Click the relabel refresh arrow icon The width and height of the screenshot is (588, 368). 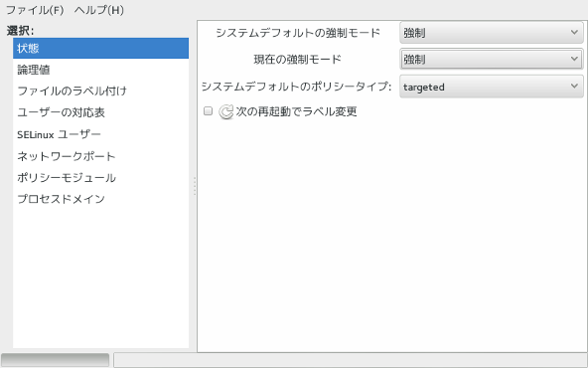(x=225, y=112)
